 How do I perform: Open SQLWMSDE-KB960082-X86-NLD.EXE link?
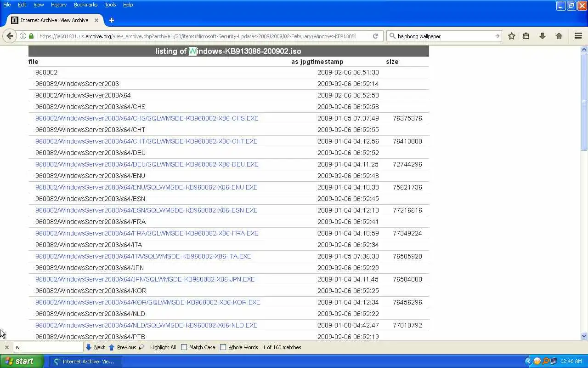(146, 325)
